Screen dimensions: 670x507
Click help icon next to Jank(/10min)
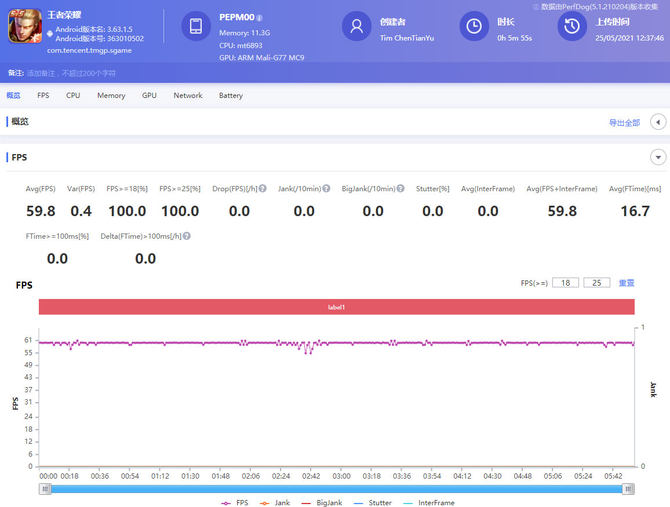pos(327,188)
